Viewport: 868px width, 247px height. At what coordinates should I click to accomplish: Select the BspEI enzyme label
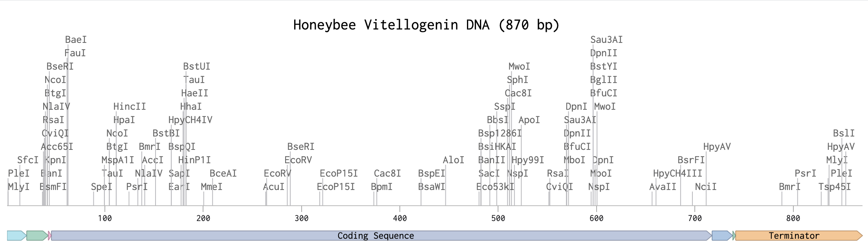(x=432, y=173)
